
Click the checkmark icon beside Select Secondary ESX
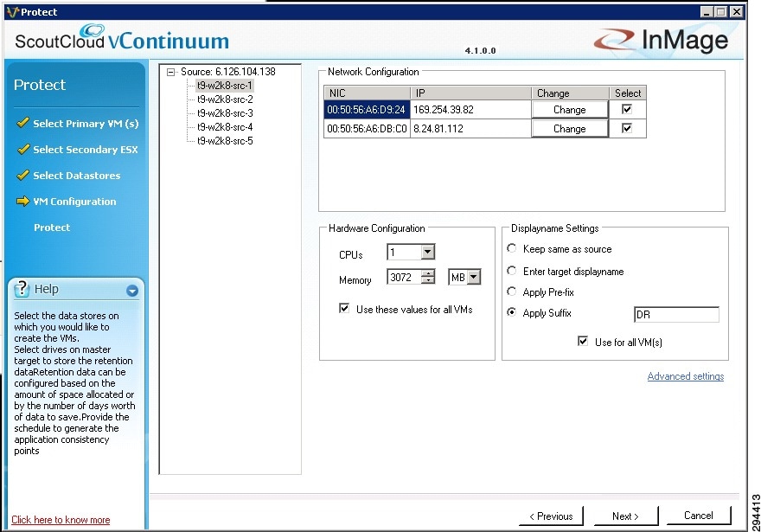[22, 149]
